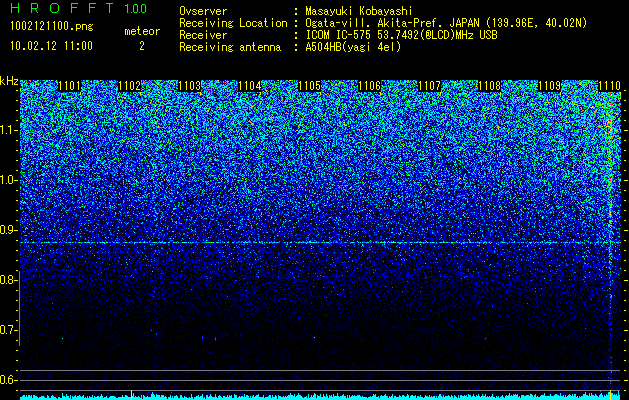
Task: Click the Ovserver label
Action: pyautogui.click(x=203, y=11)
